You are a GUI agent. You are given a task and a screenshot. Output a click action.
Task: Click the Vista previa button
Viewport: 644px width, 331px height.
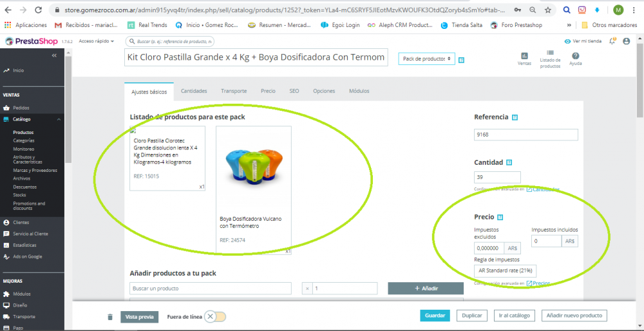click(x=139, y=317)
